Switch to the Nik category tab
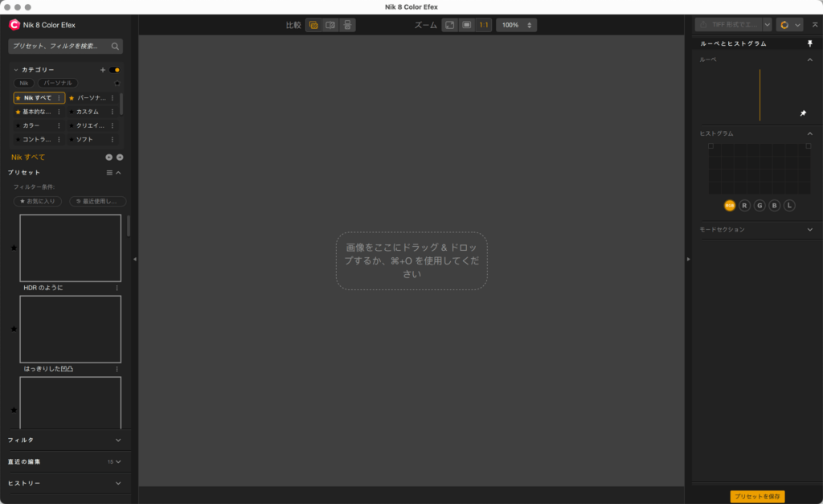The height and width of the screenshot is (504, 823). click(x=24, y=83)
